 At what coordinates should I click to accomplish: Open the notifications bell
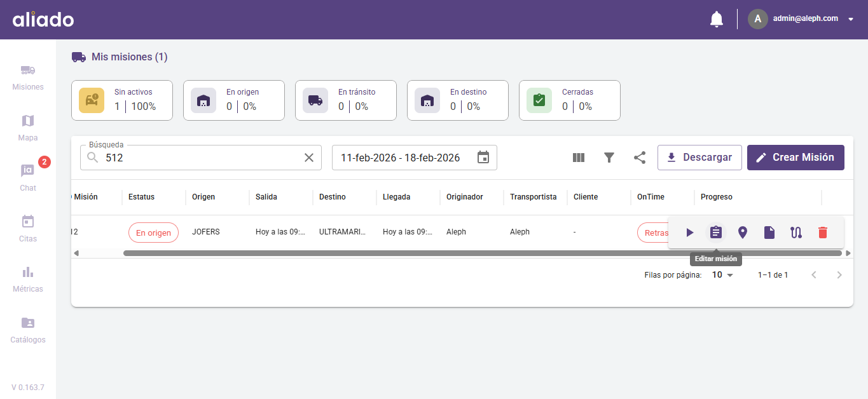[717, 19]
